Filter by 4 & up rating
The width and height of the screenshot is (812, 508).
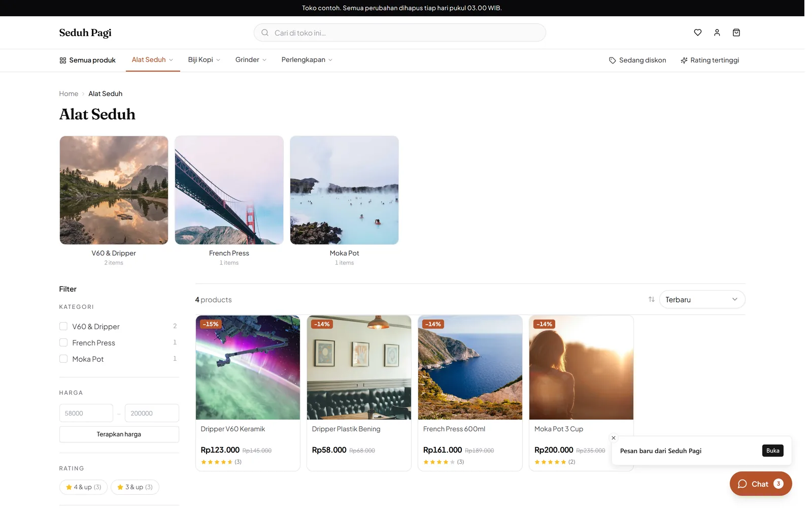pyautogui.click(x=84, y=487)
